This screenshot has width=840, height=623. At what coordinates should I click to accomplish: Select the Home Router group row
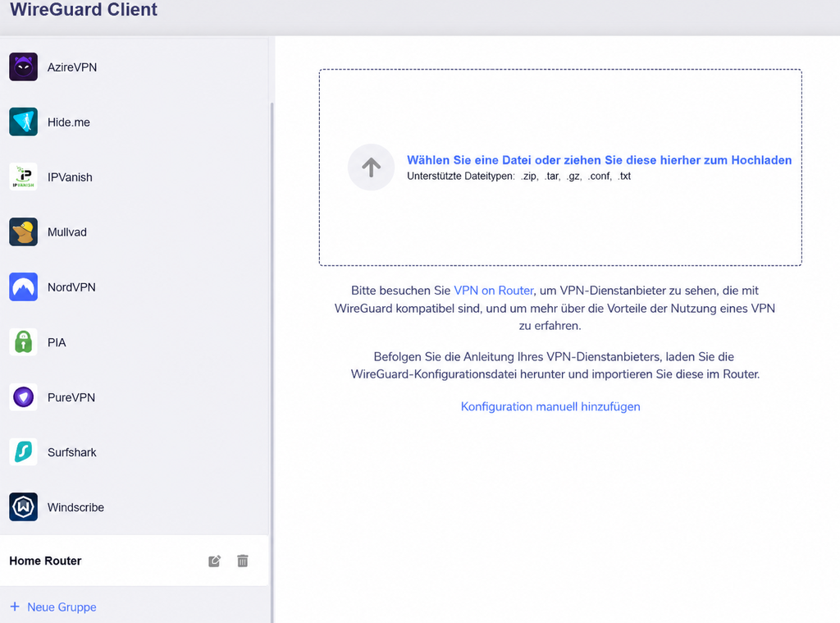coord(134,561)
